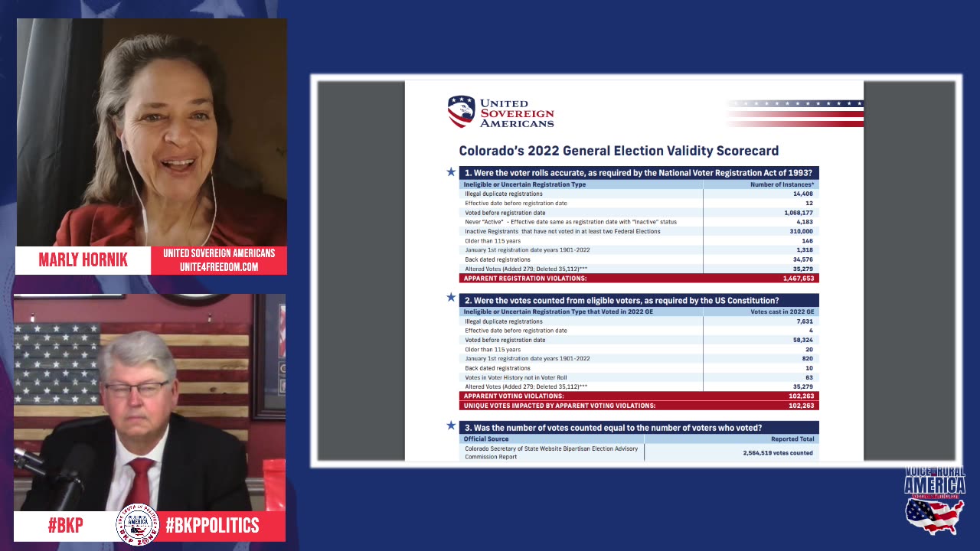Click the #BKPPOLITICS hashtag label

click(x=212, y=526)
